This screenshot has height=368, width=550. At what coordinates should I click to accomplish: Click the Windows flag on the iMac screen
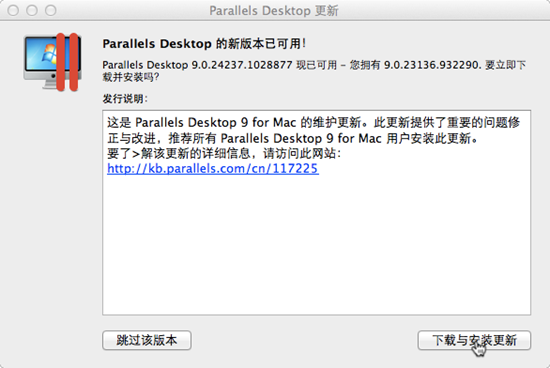49,54
